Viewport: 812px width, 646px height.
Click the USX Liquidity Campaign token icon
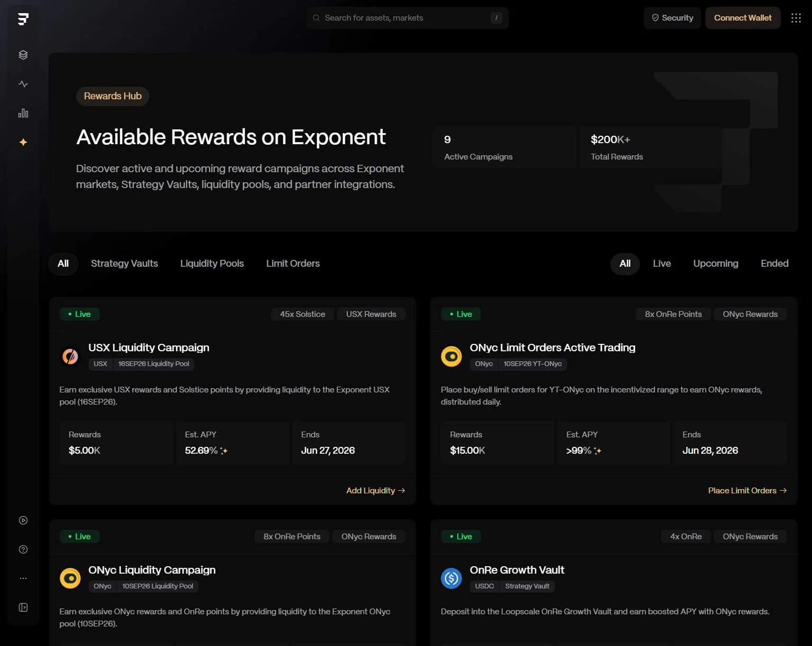(70, 357)
